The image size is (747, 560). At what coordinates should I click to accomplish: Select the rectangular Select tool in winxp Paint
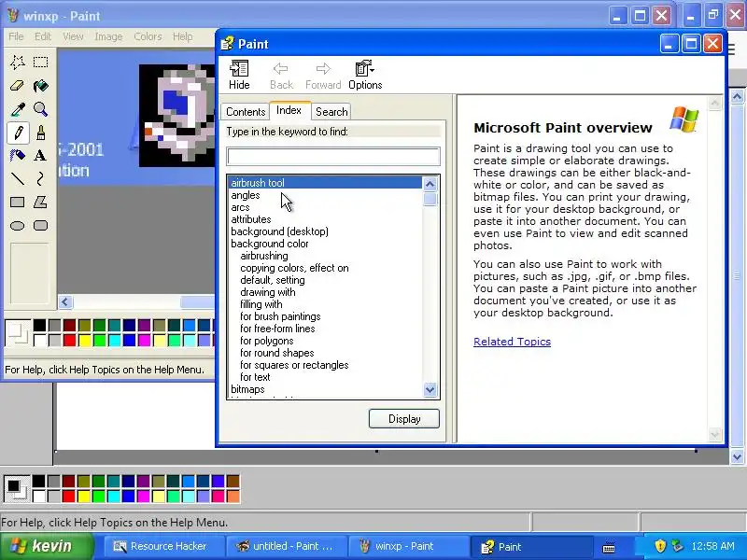pos(40,62)
